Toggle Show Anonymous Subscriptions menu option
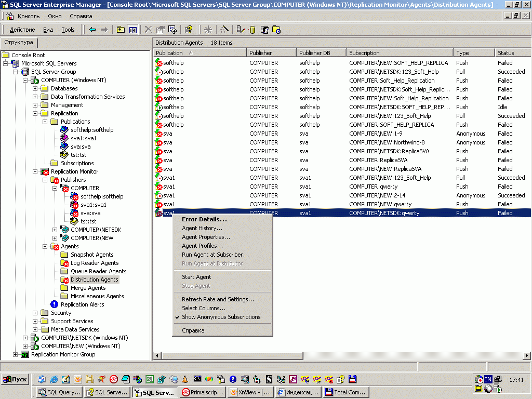 221,317
